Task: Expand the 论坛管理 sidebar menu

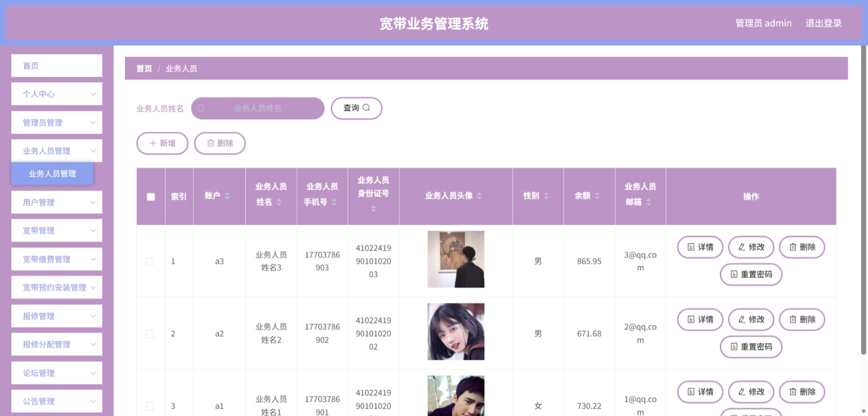Action: [x=57, y=373]
